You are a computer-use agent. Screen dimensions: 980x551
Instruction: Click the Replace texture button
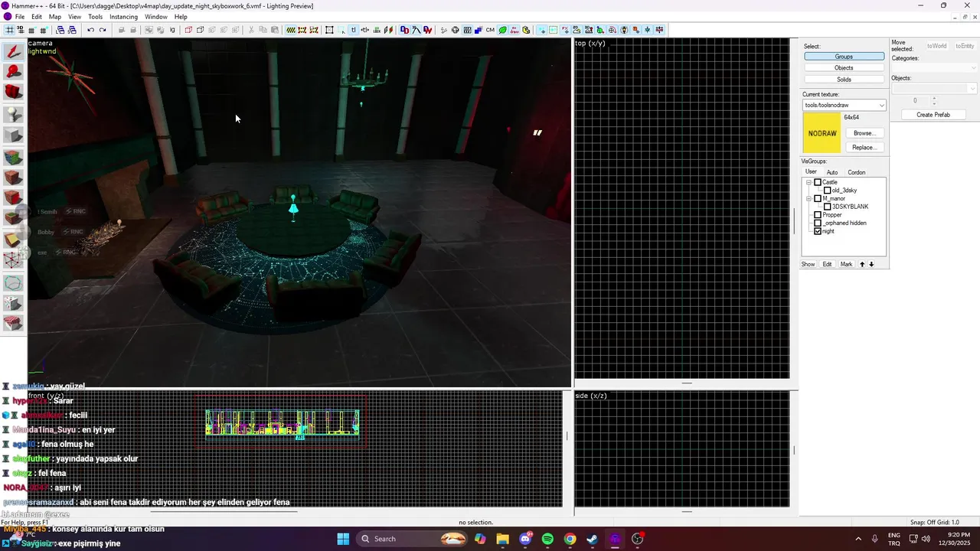(864, 147)
